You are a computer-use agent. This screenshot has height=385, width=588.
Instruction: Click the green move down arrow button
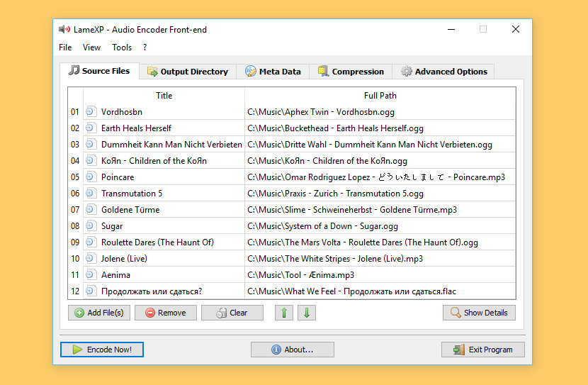click(306, 313)
